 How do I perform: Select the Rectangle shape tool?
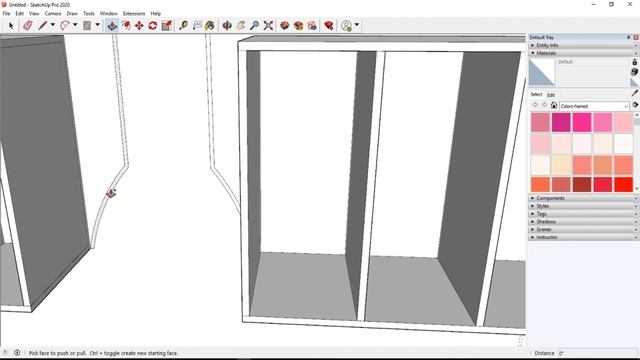click(x=87, y=26)
